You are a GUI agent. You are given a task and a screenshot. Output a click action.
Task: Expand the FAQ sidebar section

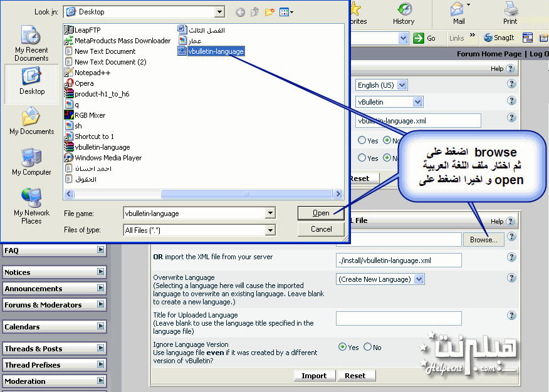(x=100, y=250)
